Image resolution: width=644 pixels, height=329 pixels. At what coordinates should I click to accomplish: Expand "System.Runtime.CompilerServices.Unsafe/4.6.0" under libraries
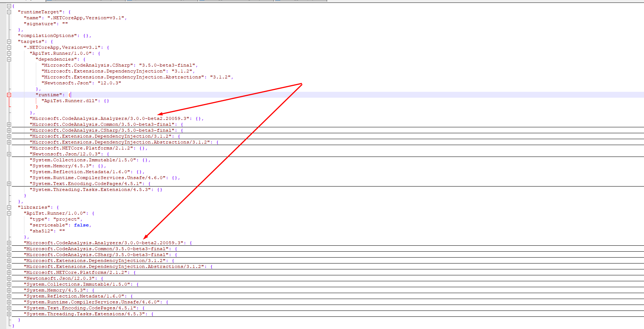[9, 302]
